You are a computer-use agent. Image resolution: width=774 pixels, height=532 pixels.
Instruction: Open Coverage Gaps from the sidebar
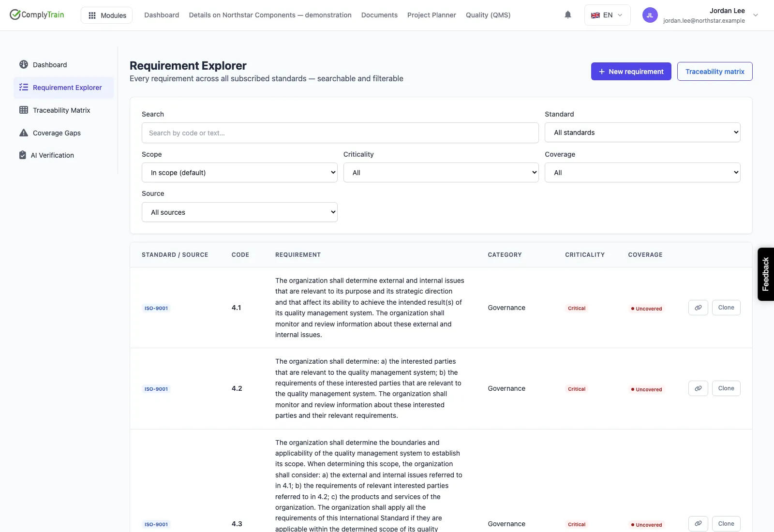(64, 133)
